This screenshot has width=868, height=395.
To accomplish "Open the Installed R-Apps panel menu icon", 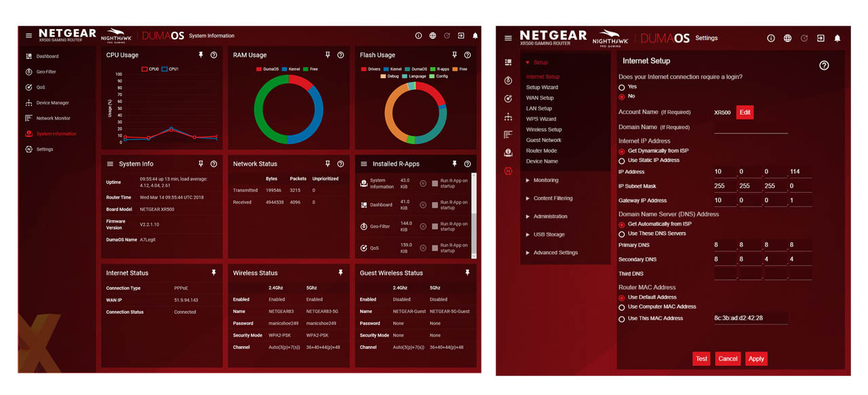I will [364, 164].
